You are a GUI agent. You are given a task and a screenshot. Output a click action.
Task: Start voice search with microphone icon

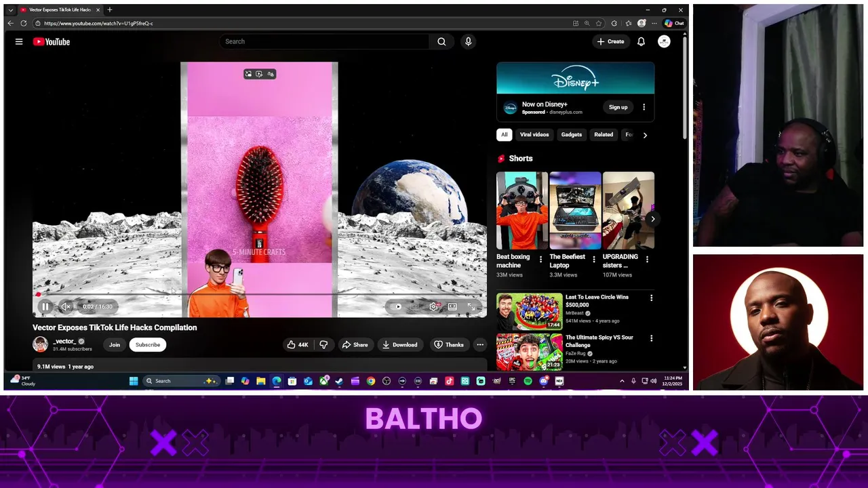click(x=468, y=41)
